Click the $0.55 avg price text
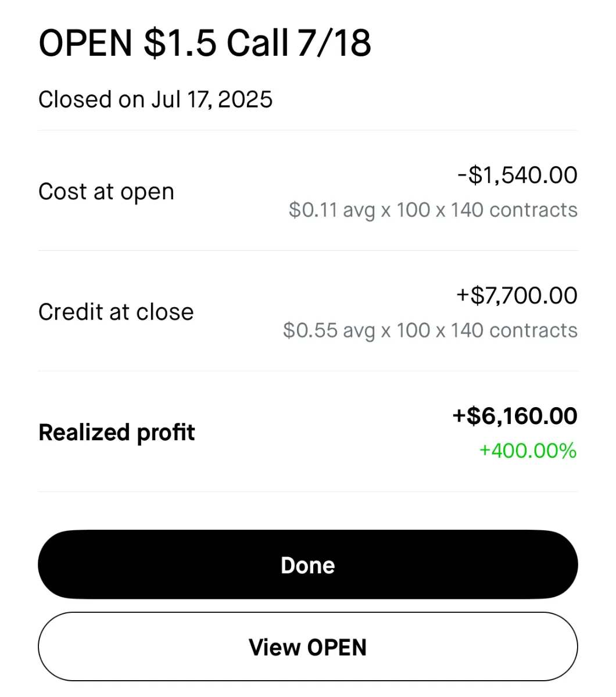Viewport: 616px width, 697px height. click(329, 330)
